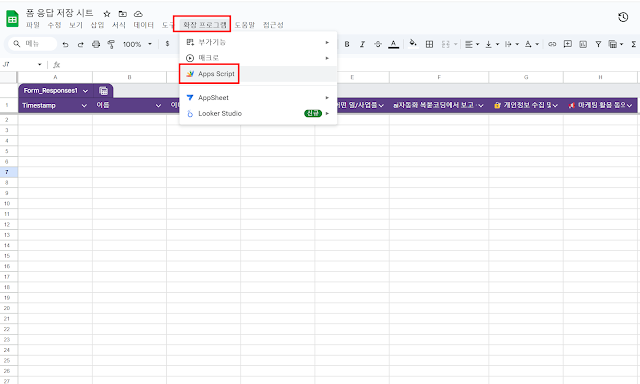Open the 서식 menu
The image size is (640, 384).
click(x=119, y=25)
